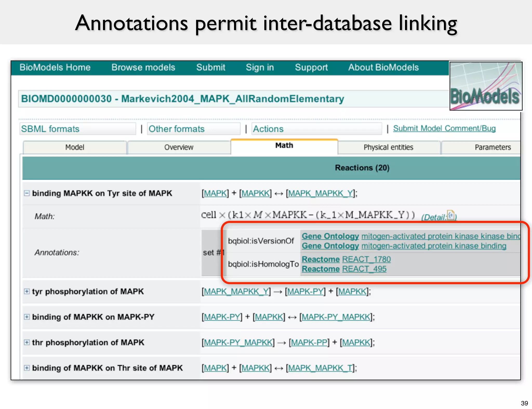
Task: Click the 'Math:' row label
Action: [x=45, y=216]
